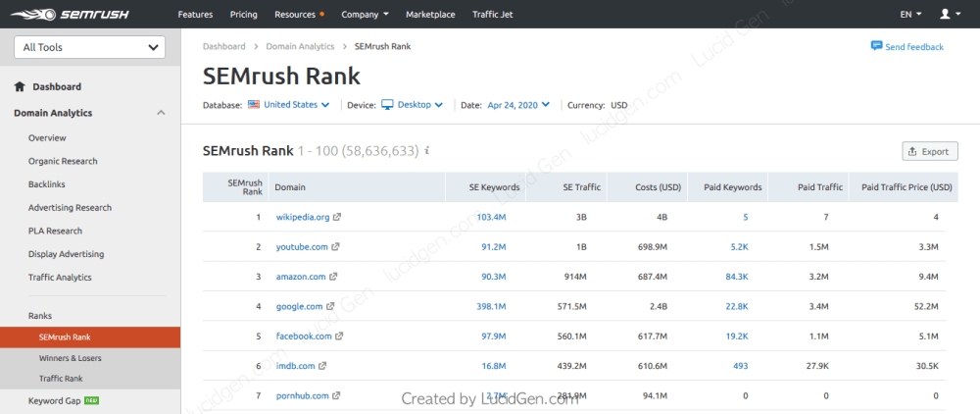Go to Marketplace
Image resolution: width=980 pixels, height=414 pixels.
430,14
